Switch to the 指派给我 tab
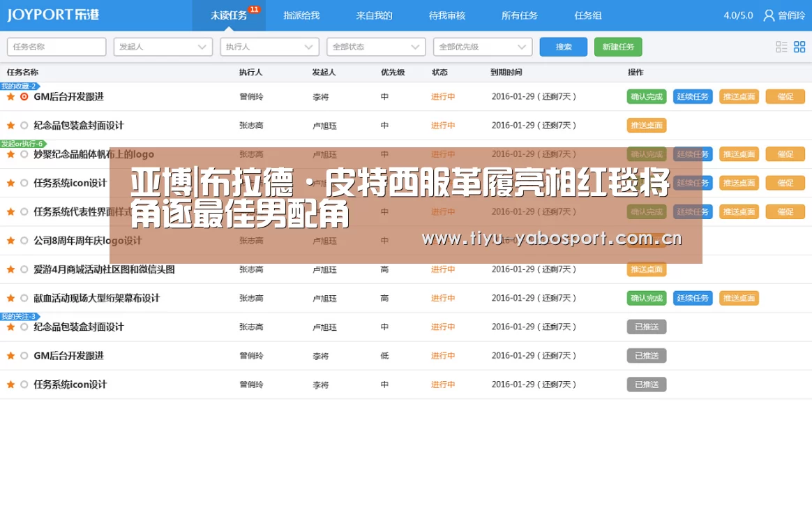Image resolution: width=812 pixels, height=508 pixels. pyautogui.click(x=301, y=15)
